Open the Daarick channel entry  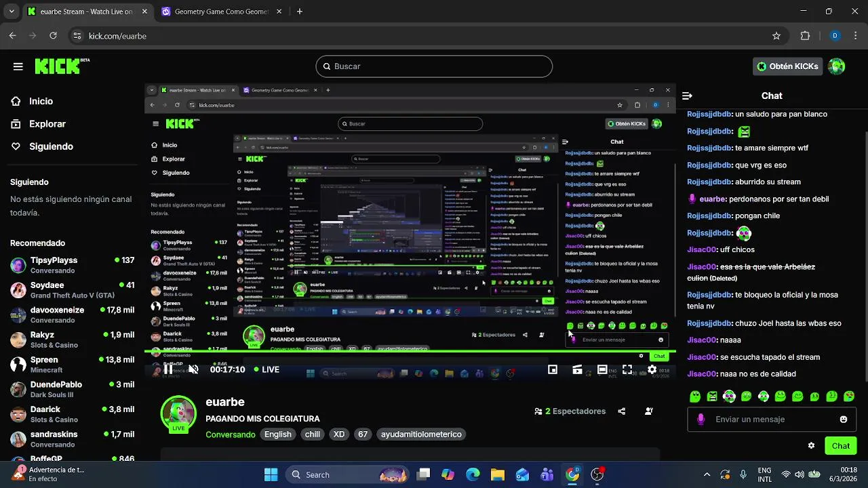coord(73,414)
